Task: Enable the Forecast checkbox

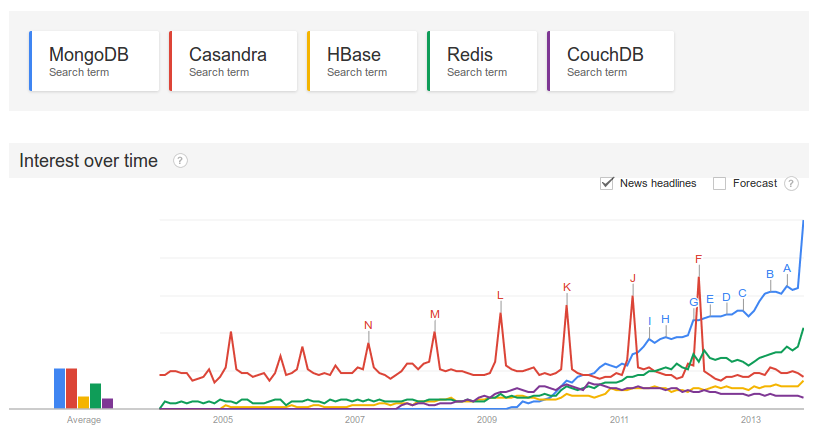Action: click(719, 183)
